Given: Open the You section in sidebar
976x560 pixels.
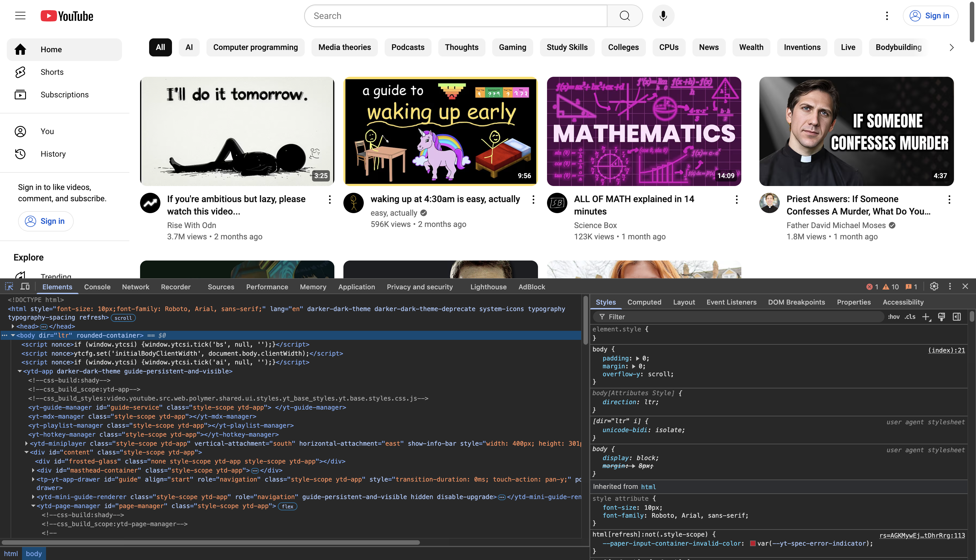Looking at the screenshot, I should click(x=64, y=131).
